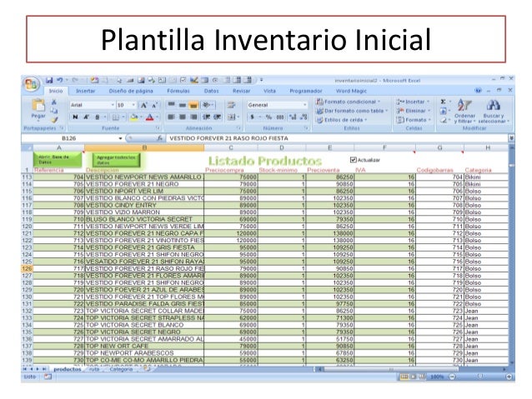Increase font size with large A
Screen dimensions: 532x399
point(144,106)
